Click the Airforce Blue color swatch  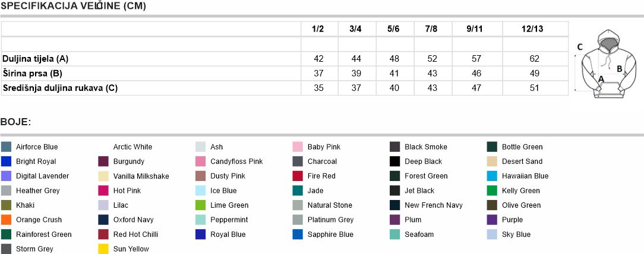tap(7, 147)
